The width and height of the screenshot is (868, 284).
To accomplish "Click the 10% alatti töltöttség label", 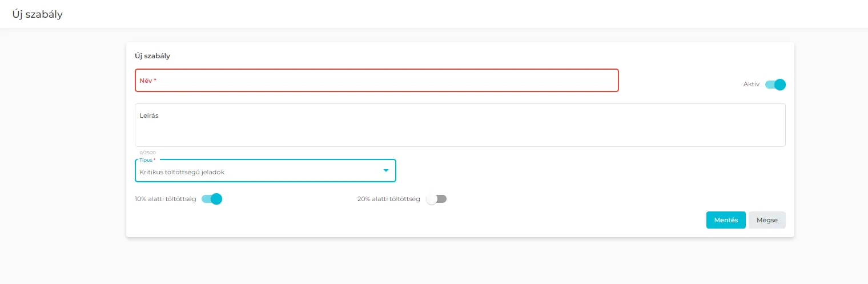I will pos(166,199).
